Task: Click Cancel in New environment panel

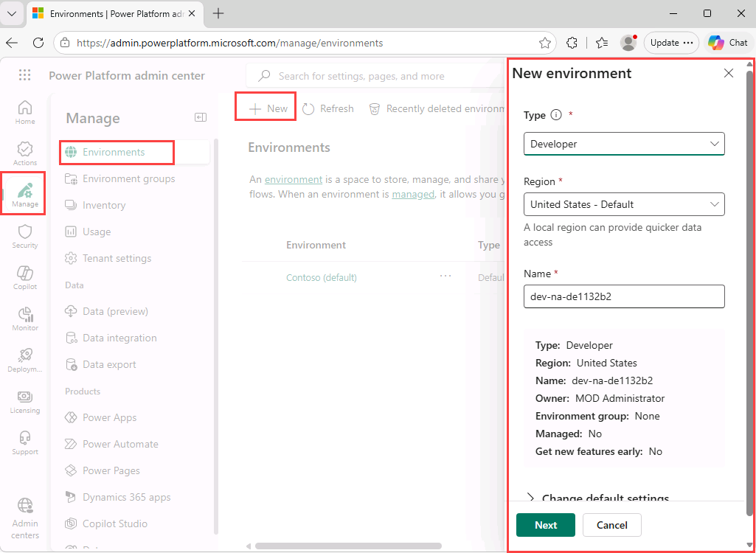Action: (x=612, y=525)
